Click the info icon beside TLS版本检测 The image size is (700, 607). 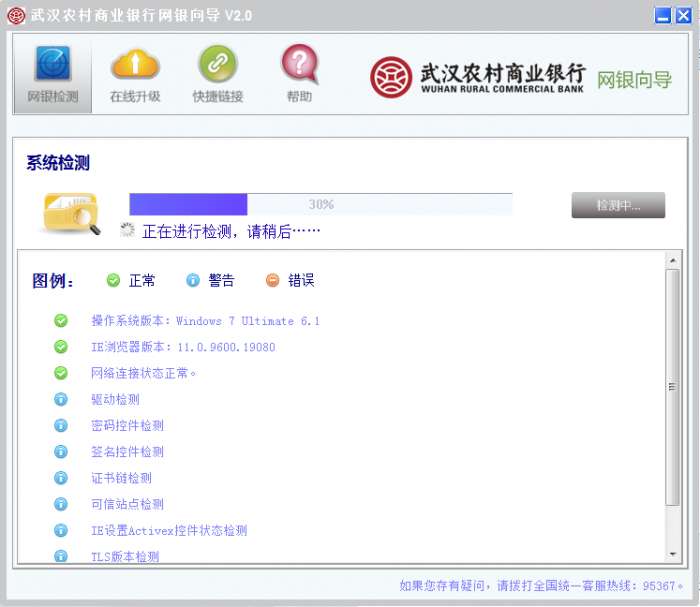click(61, 556)
